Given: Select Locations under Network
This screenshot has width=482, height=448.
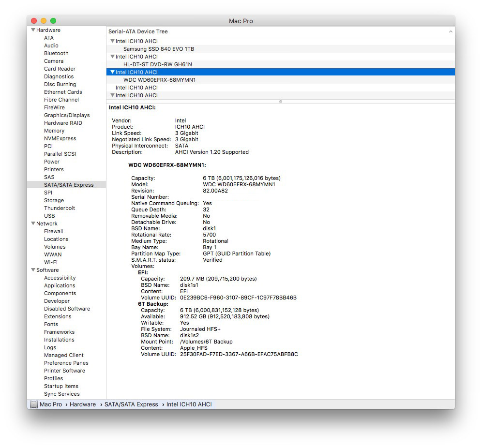Looking at the screenshot, I should pyautogui.click(x=56, y=239).
